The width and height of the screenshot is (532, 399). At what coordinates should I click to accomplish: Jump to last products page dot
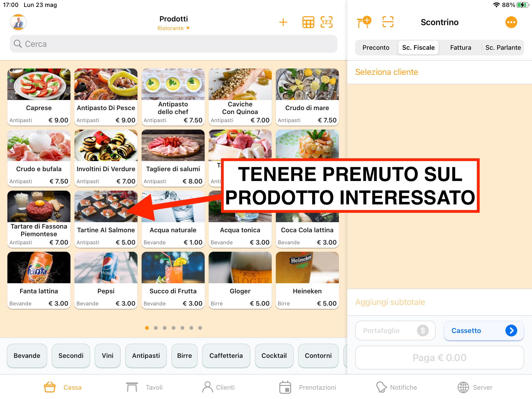coord(200,328)
